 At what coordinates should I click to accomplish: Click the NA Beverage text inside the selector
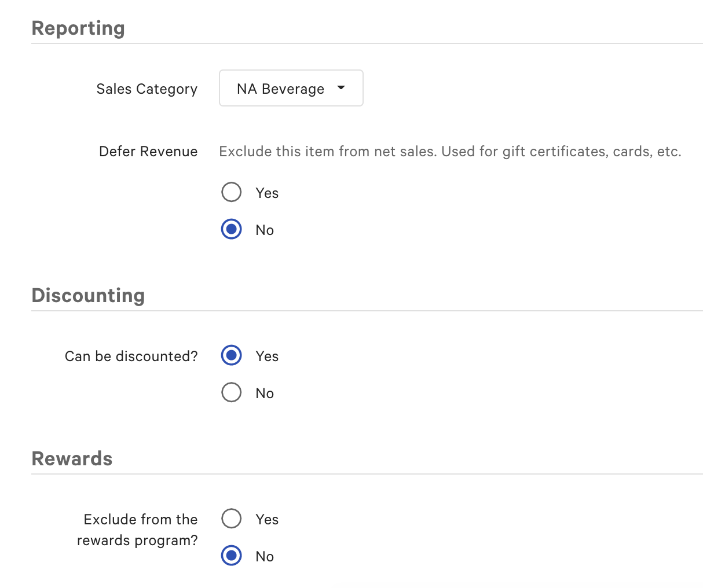pyautogui.click(x=280, y=88)
